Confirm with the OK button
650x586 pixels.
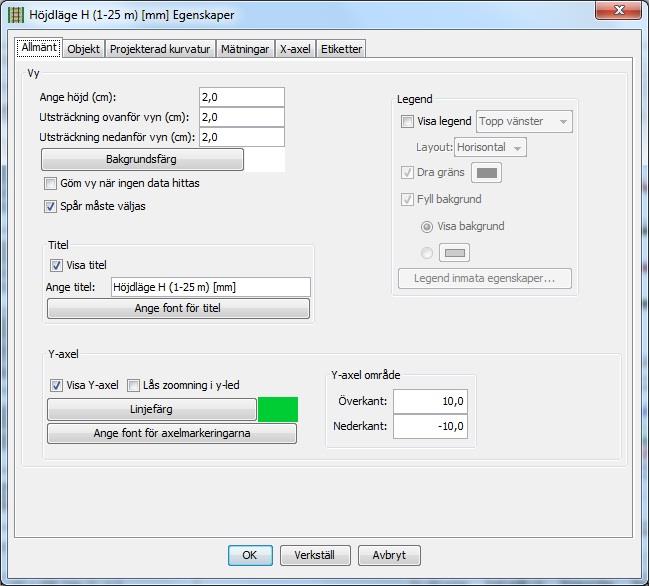tap(250, 555)
